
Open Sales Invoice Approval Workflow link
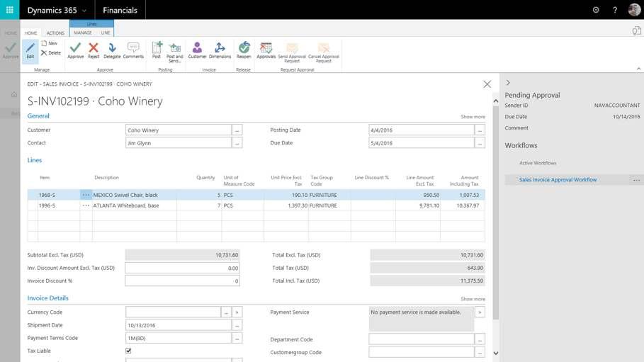(x=558, y=179)
